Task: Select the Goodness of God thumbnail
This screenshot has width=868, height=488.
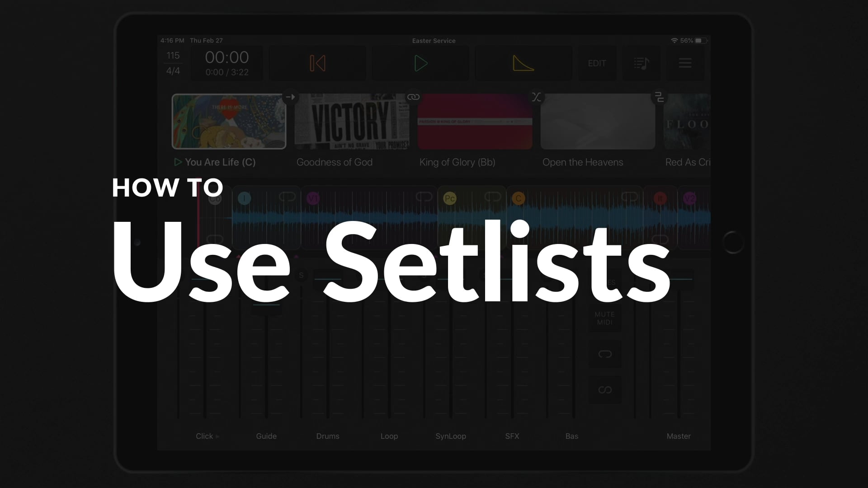Action: pos(352,121)
